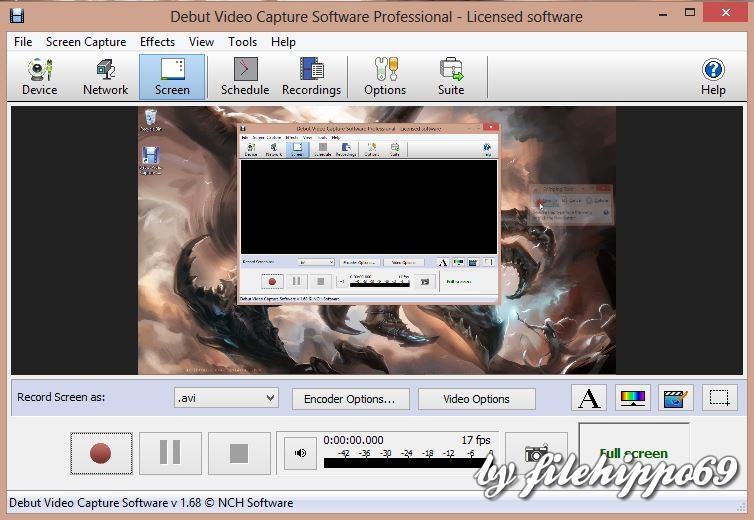Open the watermark clapperboard icon
754x520 pixels.
click(x=676, y=398)
